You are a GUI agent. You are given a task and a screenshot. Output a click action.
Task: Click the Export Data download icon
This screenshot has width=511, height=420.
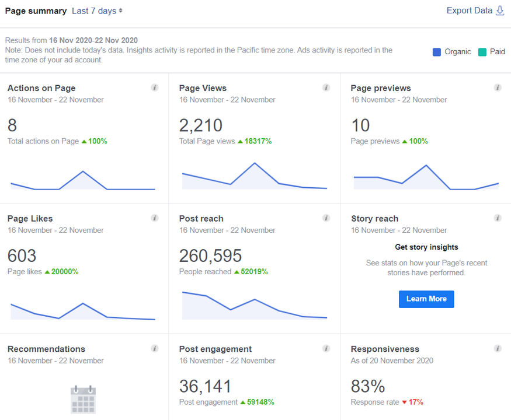[500, 10]
